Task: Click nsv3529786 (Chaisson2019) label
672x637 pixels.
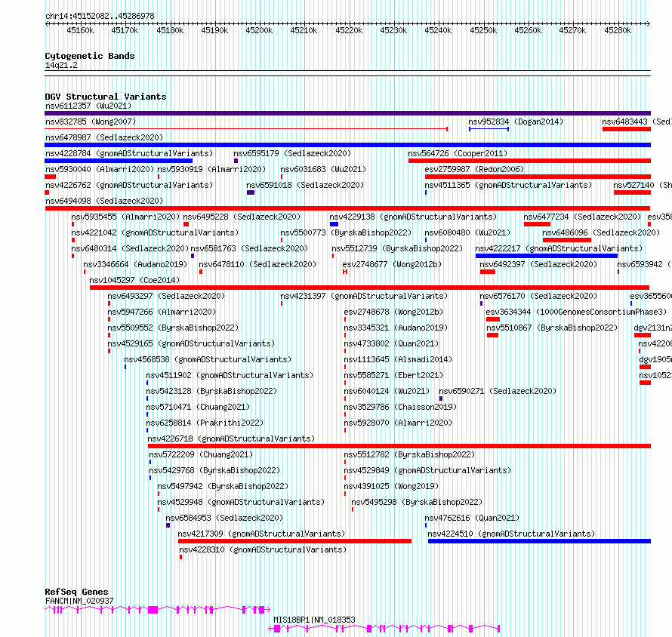Action: 400,407
